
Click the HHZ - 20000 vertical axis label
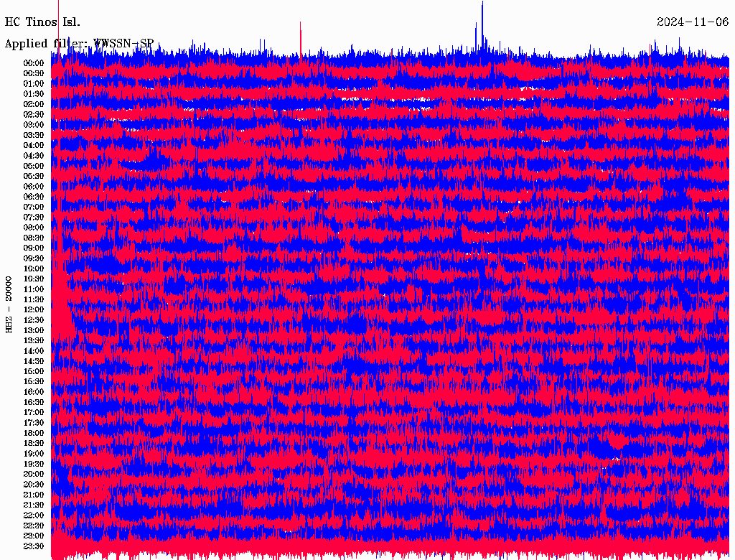coord(9,304)
